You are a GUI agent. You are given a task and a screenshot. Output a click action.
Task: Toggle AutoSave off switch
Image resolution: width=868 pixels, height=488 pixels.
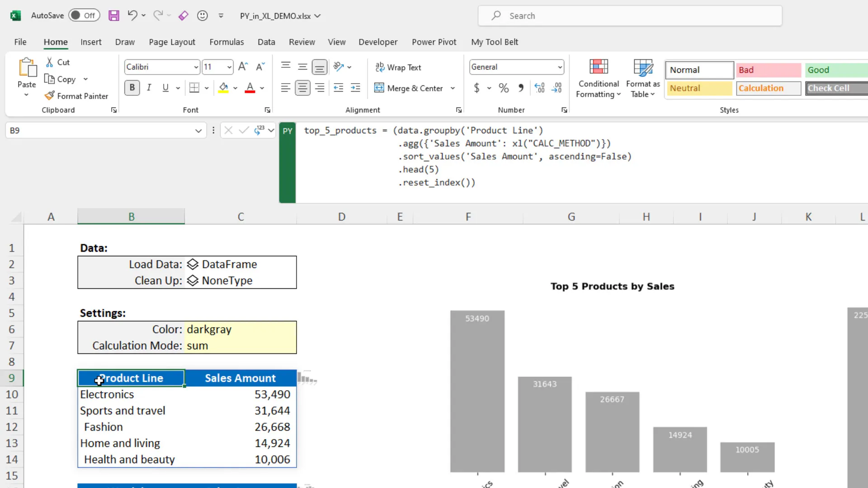[84, 15]
